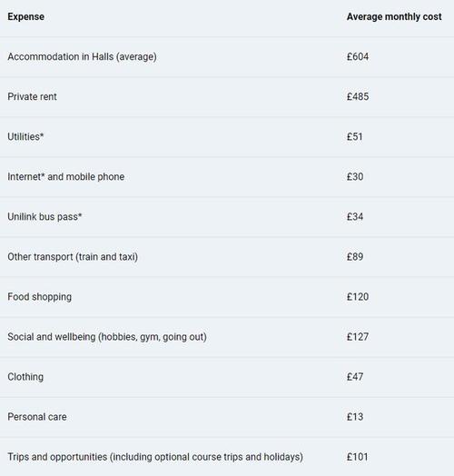Image resolution: width=454 pixels, height=476 pixels.
Task: Click the £47 clothing cost value
Action: click(355, 377)
